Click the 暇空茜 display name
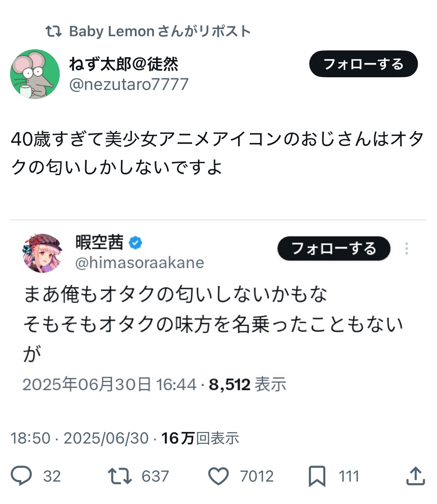 [99, 242]
